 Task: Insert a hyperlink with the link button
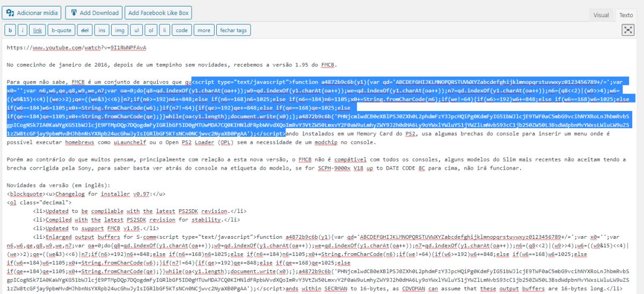(x=38, y=30)
